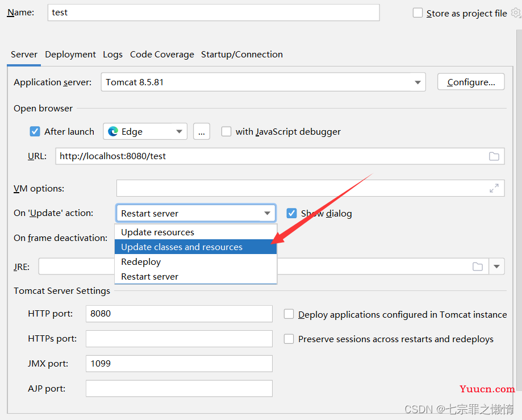Check Preserve sessions across restarts and redeploys
The height and width of the screenshot is (420, 522).
[289, 339]
